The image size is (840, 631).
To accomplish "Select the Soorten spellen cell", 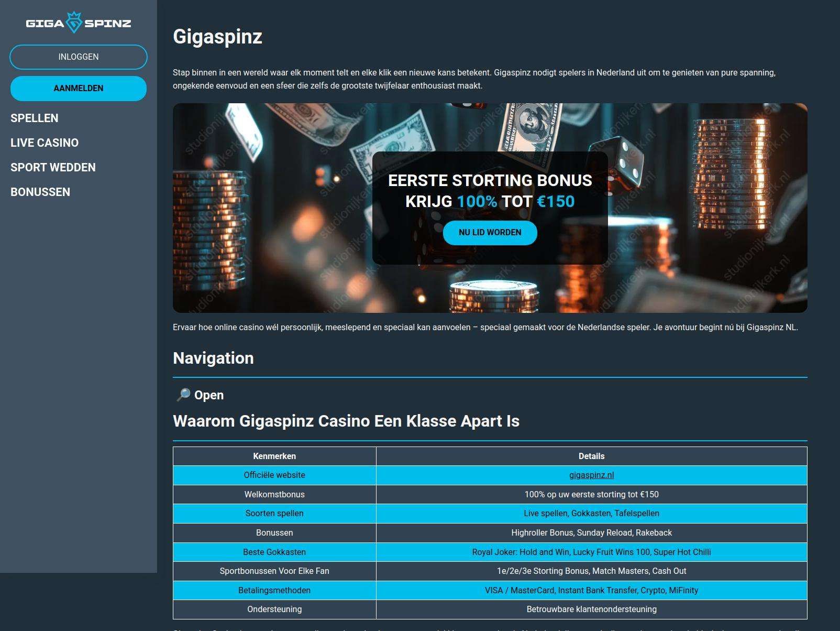I will pyautogui.click(x=274, y=514).
